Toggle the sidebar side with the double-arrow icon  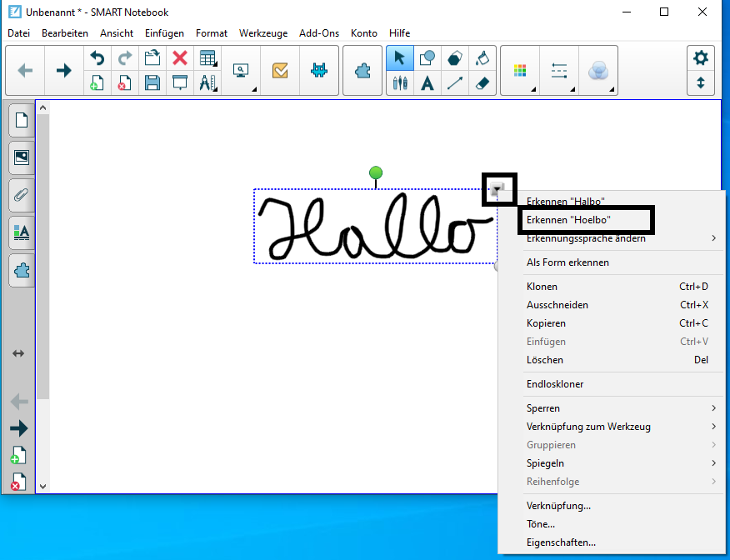point(18,353)
